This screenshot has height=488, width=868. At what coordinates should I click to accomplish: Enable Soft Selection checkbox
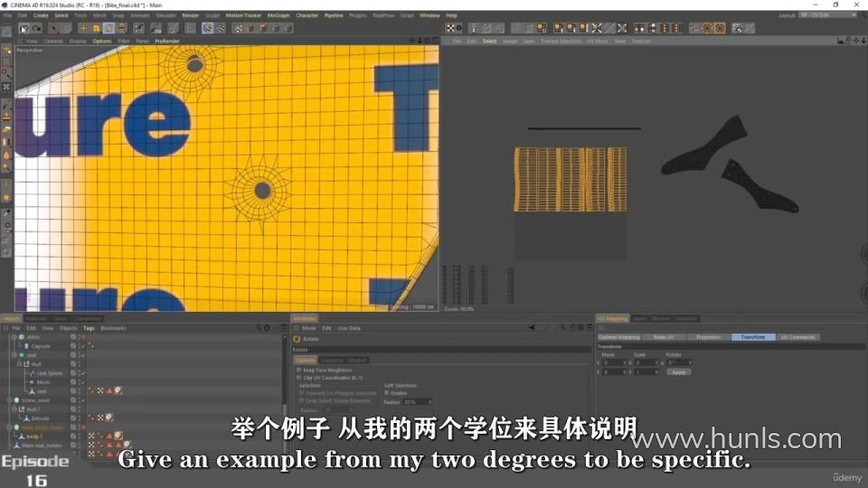[x=386, y=393]
